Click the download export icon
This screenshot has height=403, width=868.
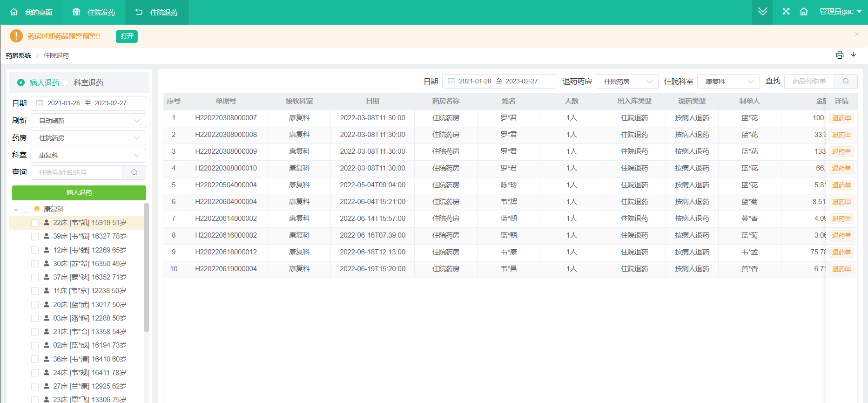[x=853, y=55]
